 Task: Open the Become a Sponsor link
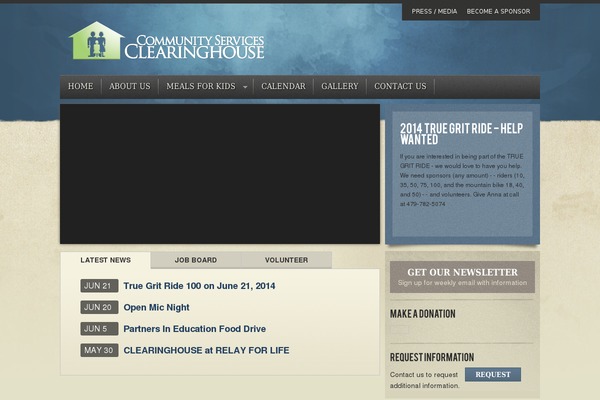tap(498, 11)
